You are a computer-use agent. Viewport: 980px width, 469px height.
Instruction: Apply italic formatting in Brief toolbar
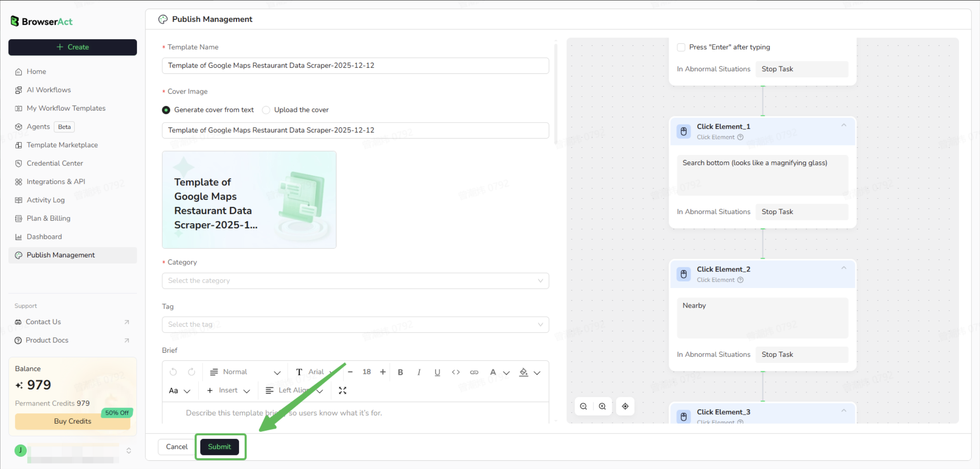point(419,372)
